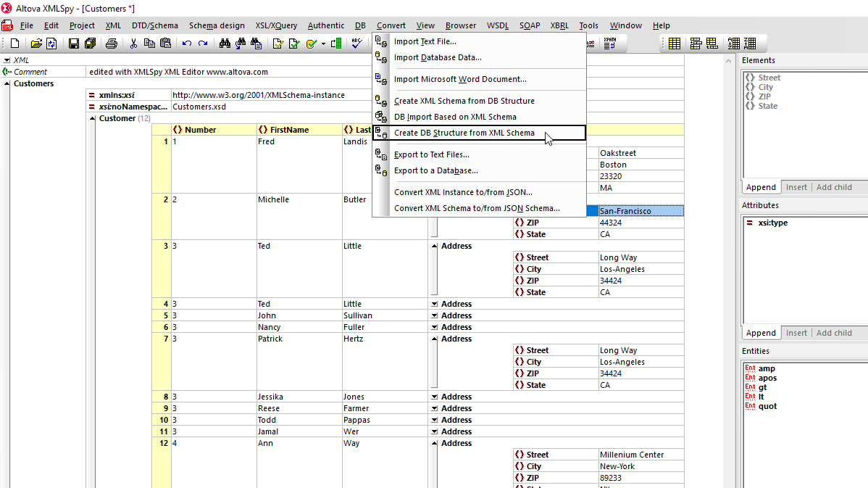Click the Save All toolbar icon
The width and height of the screenshot is (868, 488).
(91, 44)
